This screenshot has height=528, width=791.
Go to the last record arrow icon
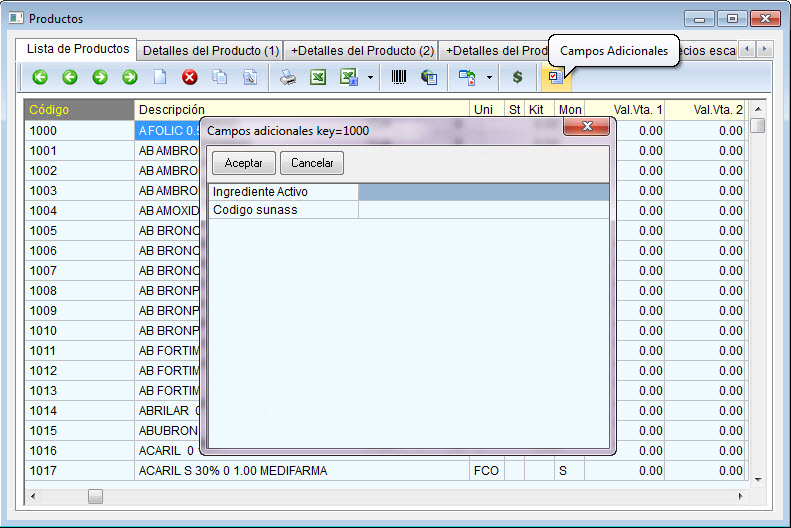(x=130, y=77)
